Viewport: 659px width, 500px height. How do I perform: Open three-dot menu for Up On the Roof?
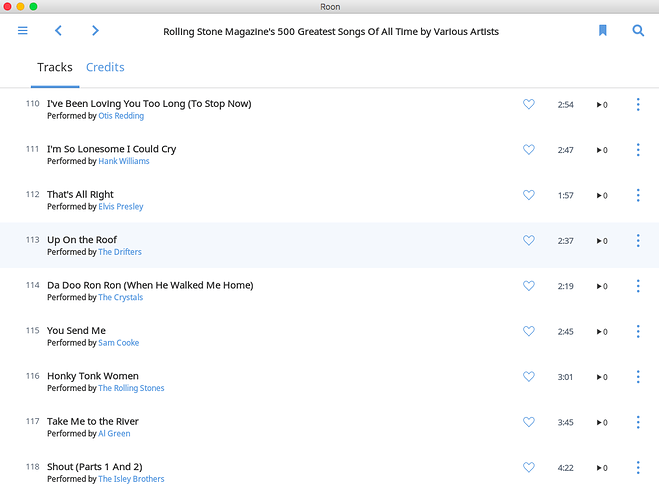click(x=638, y=240)
